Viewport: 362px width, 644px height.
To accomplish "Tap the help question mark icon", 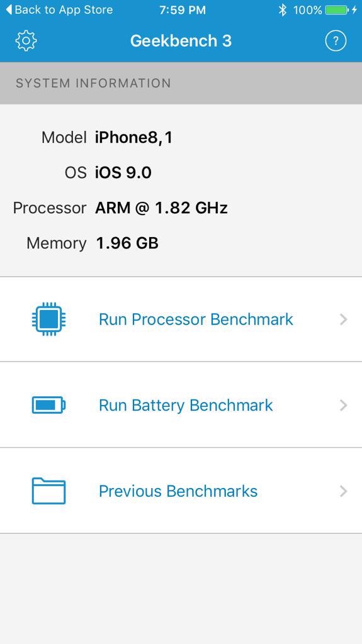I will (x=336, y=41).
